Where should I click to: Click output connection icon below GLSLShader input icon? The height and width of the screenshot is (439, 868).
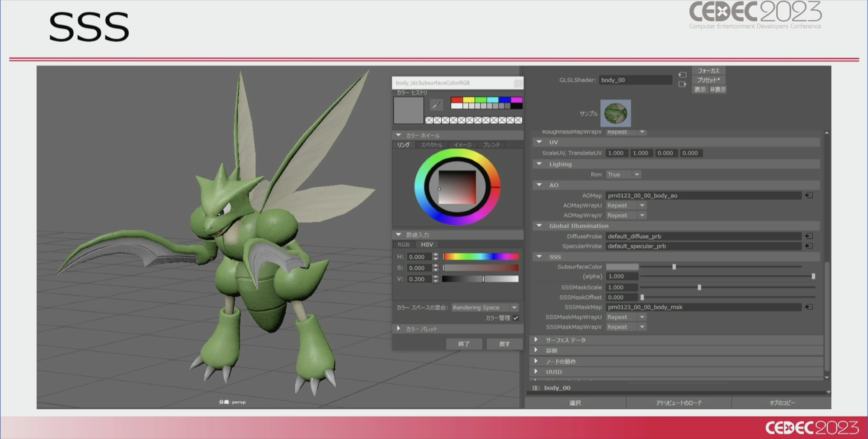pyautogui.click(x=682, y=84)
